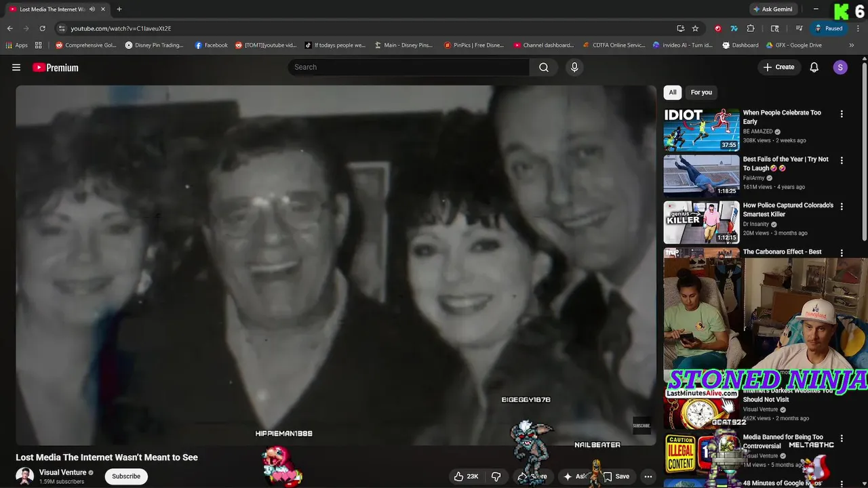Open the 'If todays people we...' bookmark
The height and width of the screenshot is (488, 868).
tap(335, 45)
